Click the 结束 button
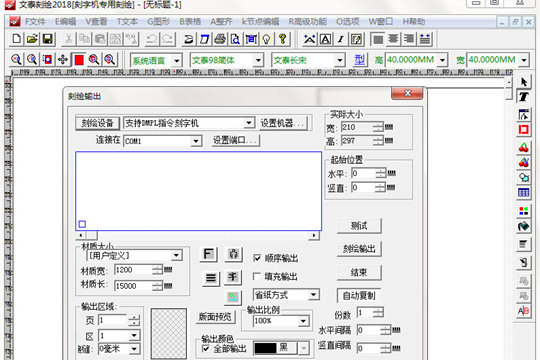 [359, 272]
